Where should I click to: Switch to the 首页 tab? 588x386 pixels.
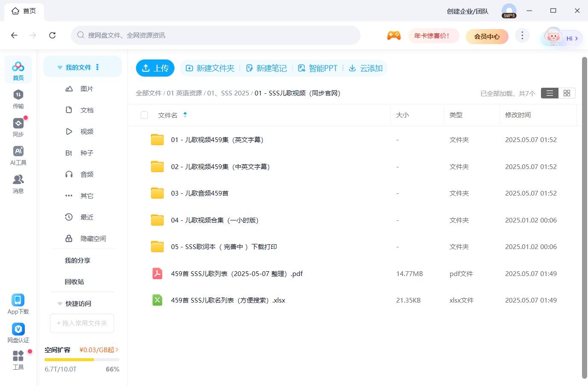[x=24, y=11]
